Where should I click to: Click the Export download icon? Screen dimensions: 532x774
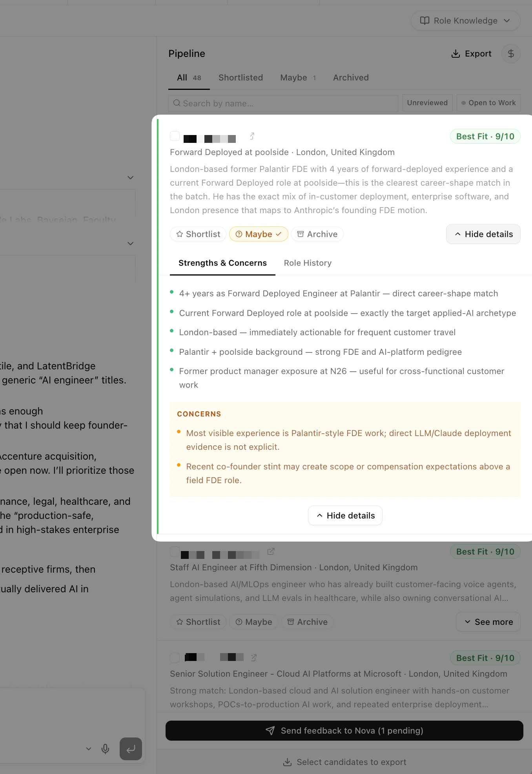point(455,54)
